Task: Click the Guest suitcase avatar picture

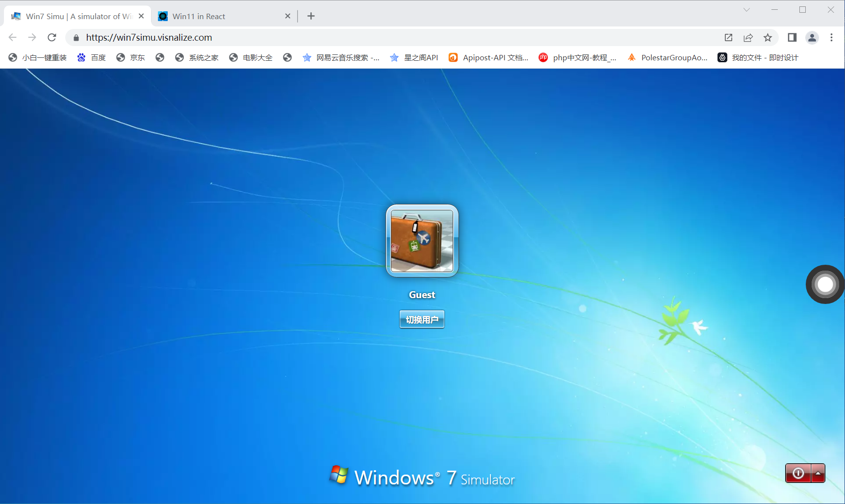Action: (x=422, y=241)
